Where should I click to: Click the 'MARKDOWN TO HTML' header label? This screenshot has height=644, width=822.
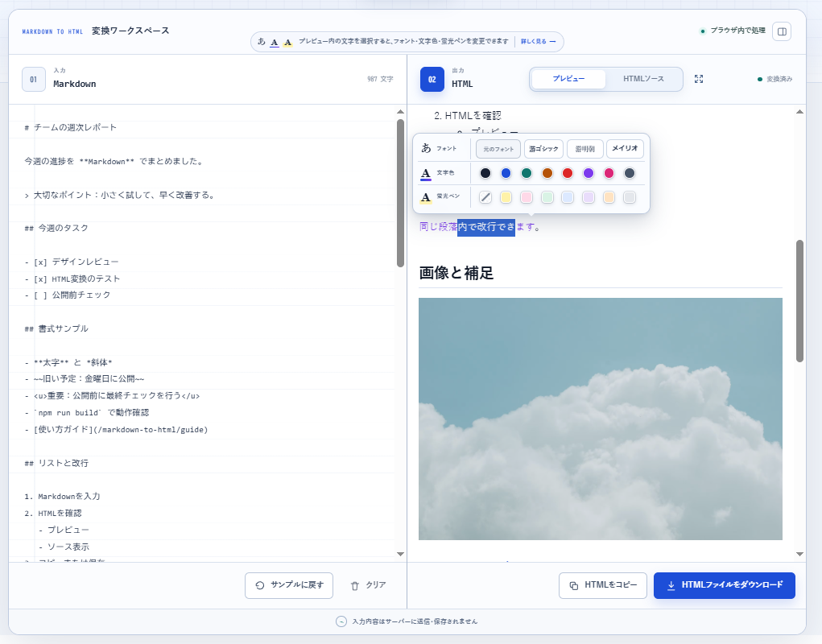pyautogui.click(x=52, y=31)
